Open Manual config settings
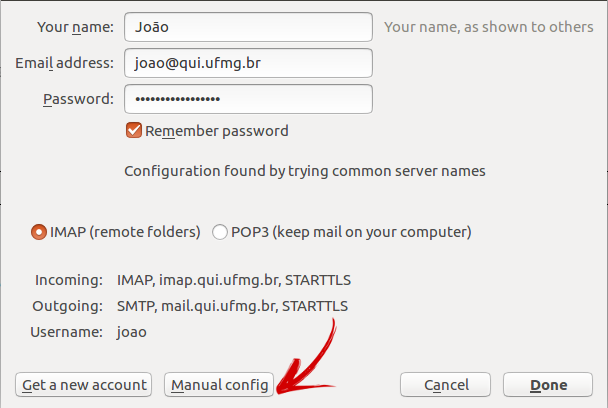 coord(219,385)
